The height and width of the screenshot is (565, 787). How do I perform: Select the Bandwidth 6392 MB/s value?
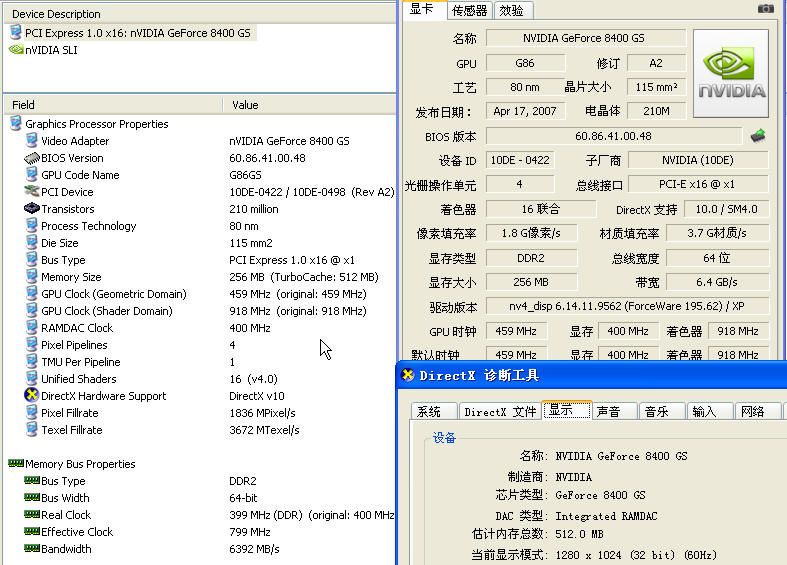tap(254, 549)
